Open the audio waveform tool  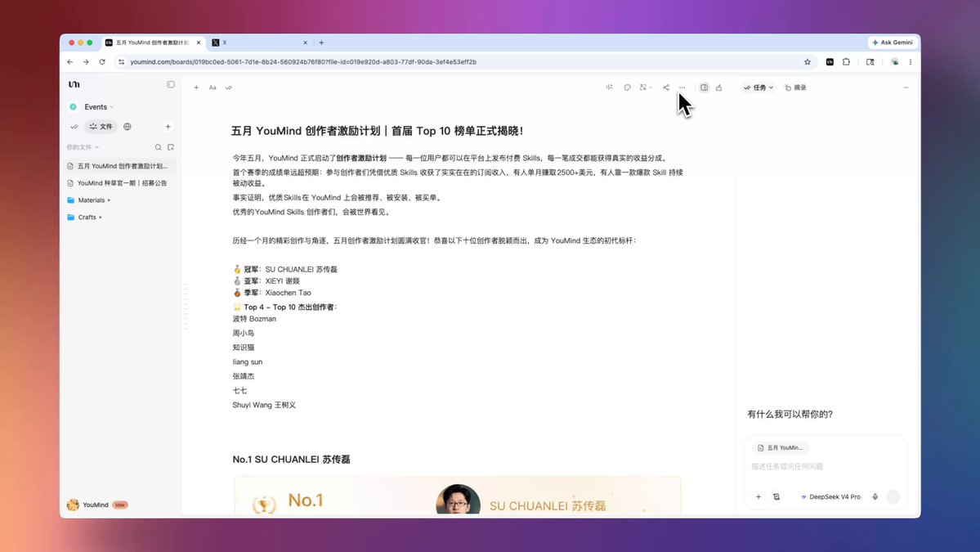click(x=610, y=88)
